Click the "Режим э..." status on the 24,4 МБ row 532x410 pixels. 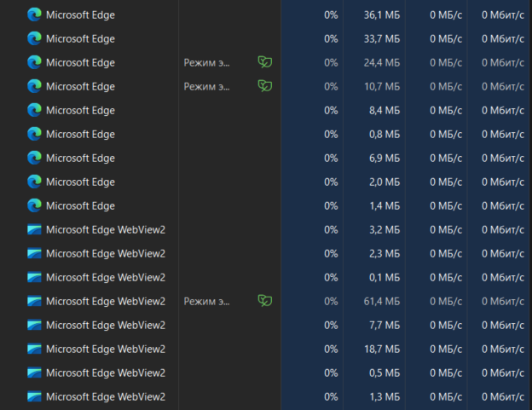point(206,62)
